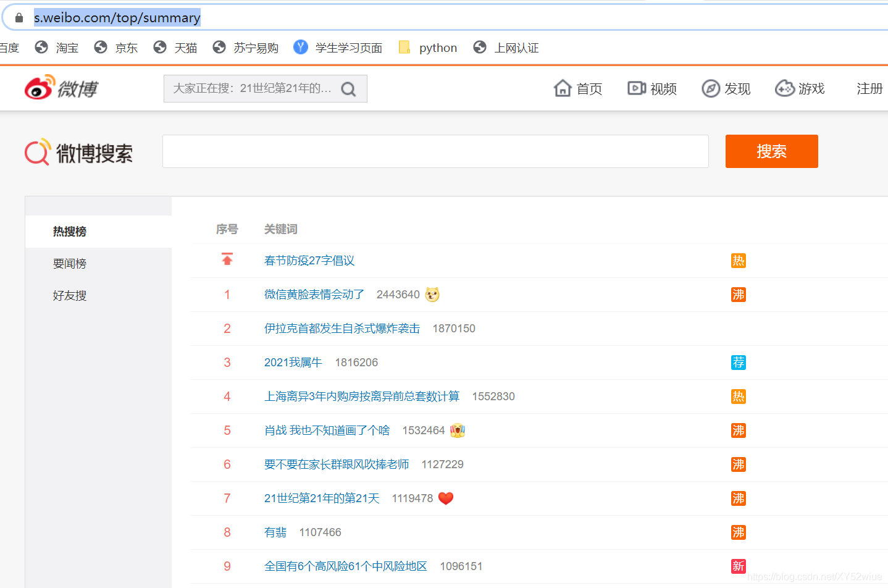Open the 苏宁易购 bookmark
The width and height of the screenshot is (888, 588).
(246, 48)
